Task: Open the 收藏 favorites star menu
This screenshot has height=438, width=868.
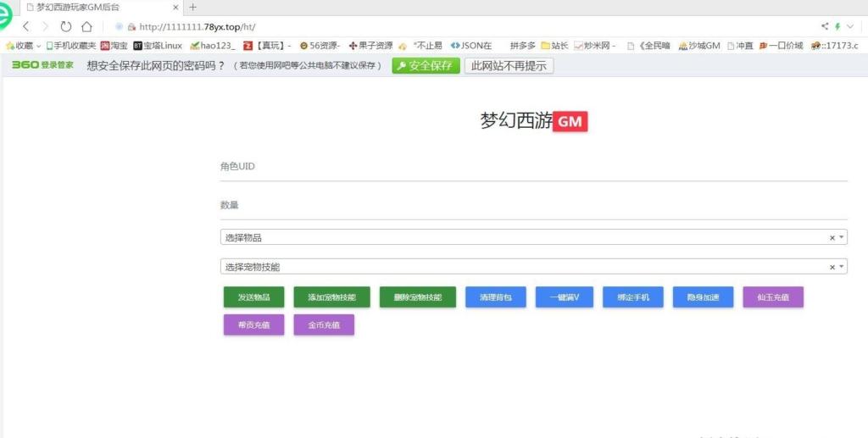Action: [x=23, y=46]
